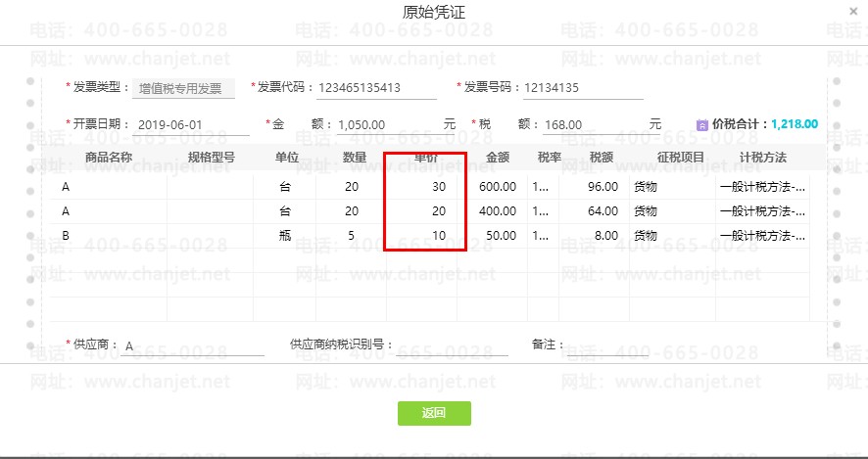Viewport: 868px width, 459px height.
Task: Click unit price 30 in first row
Action: click(x=422, y=187)
